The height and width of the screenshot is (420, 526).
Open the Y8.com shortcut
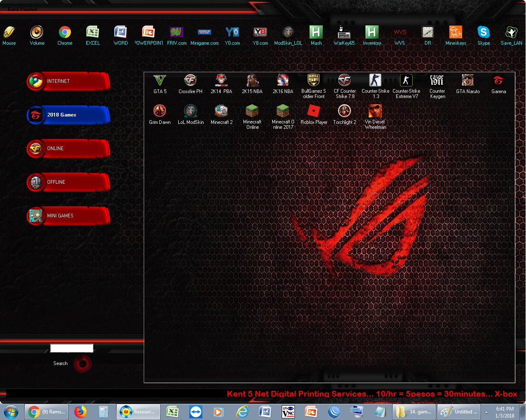[x=260, y=35]
